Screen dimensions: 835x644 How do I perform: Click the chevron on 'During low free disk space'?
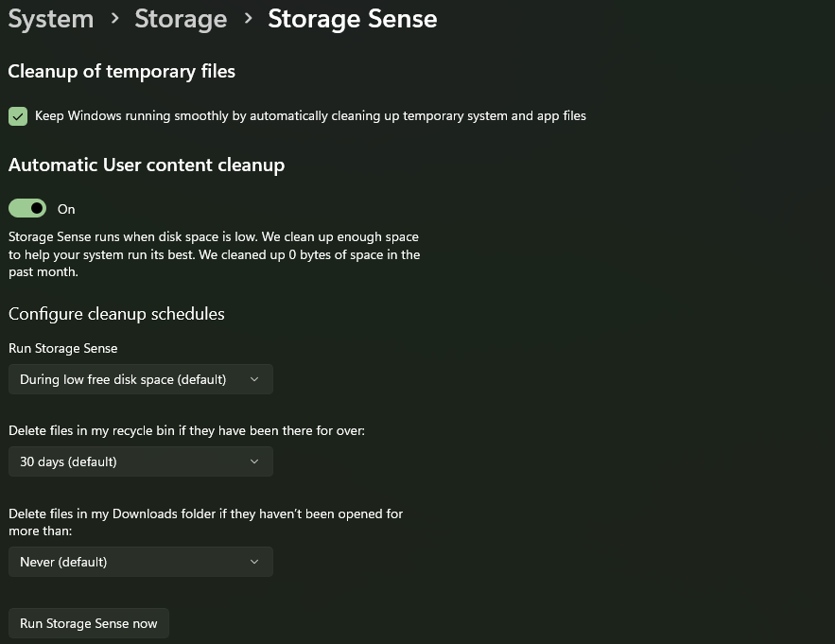coord(254,379)
